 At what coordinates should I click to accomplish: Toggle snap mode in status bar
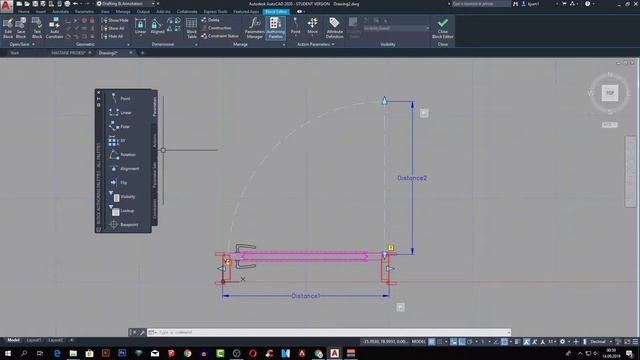[440, 342]
